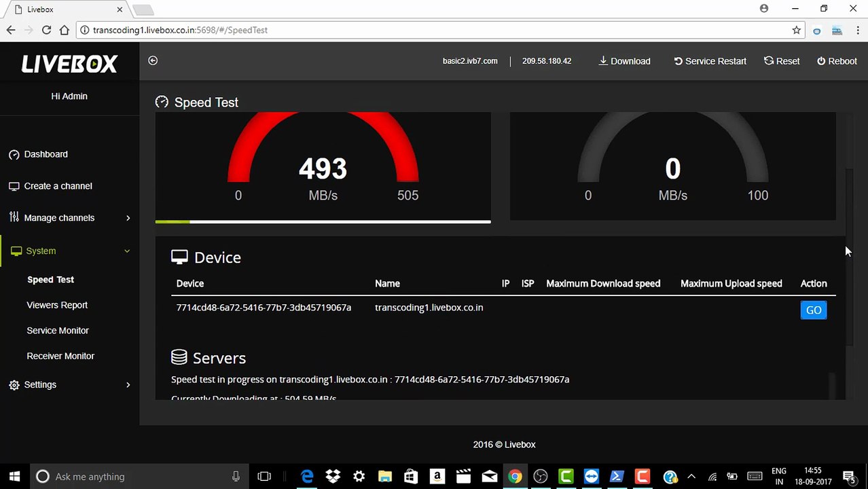868x489 pixels.
Task: Open OBS Studio from taskbar
Action: click(541, 476)
